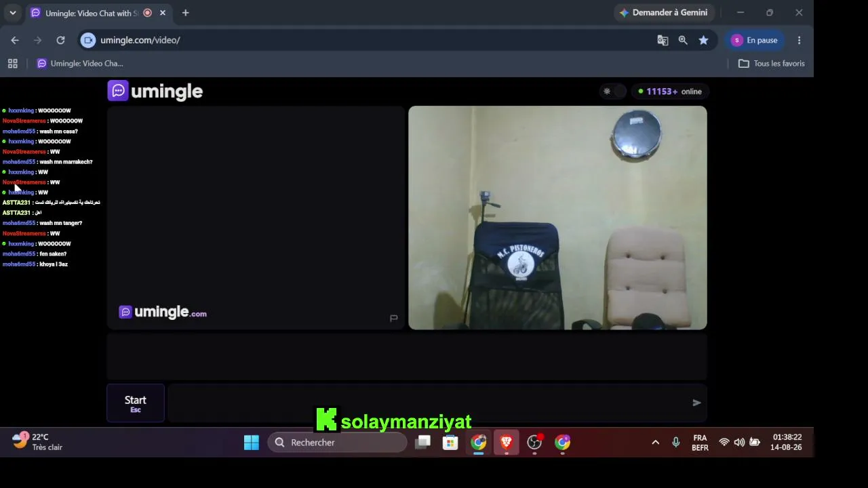Report the stranger with the flag icon
868x488 pixels.
393,318
